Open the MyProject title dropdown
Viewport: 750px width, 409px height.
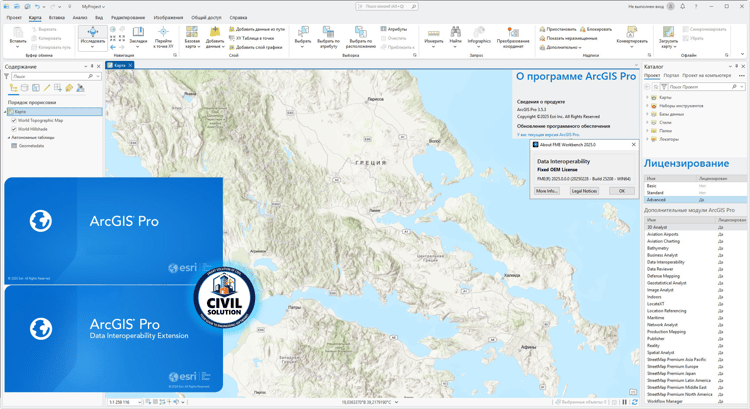point(93,7)
